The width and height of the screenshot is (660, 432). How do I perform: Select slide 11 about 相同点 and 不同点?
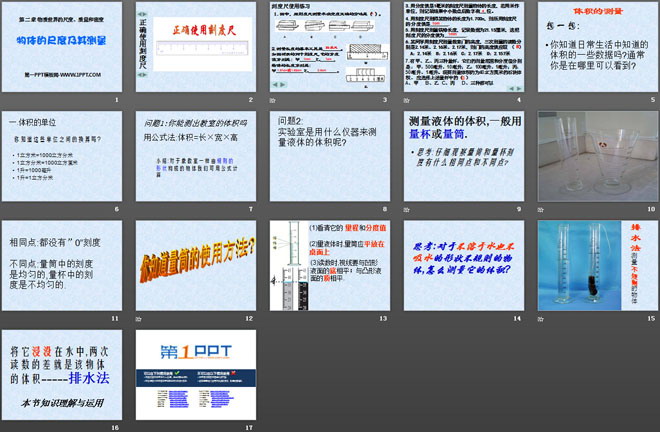[x=61, y=265]
